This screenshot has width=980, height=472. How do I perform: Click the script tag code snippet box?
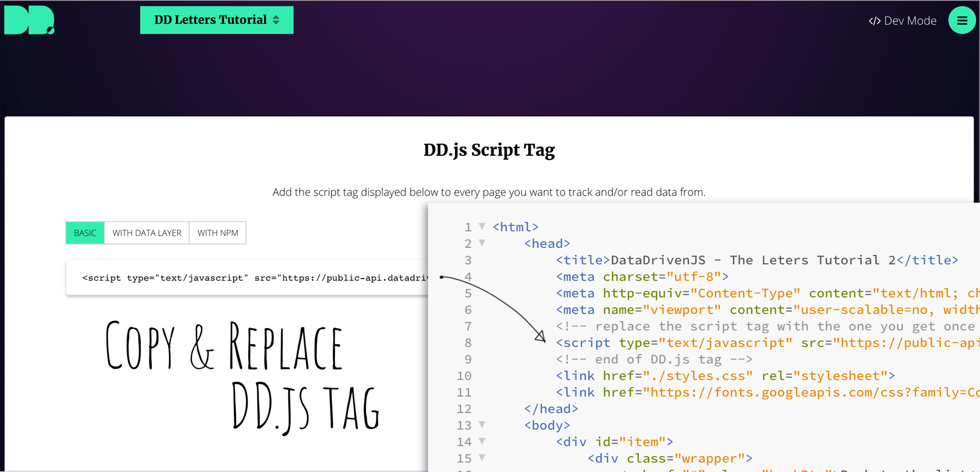248,278
